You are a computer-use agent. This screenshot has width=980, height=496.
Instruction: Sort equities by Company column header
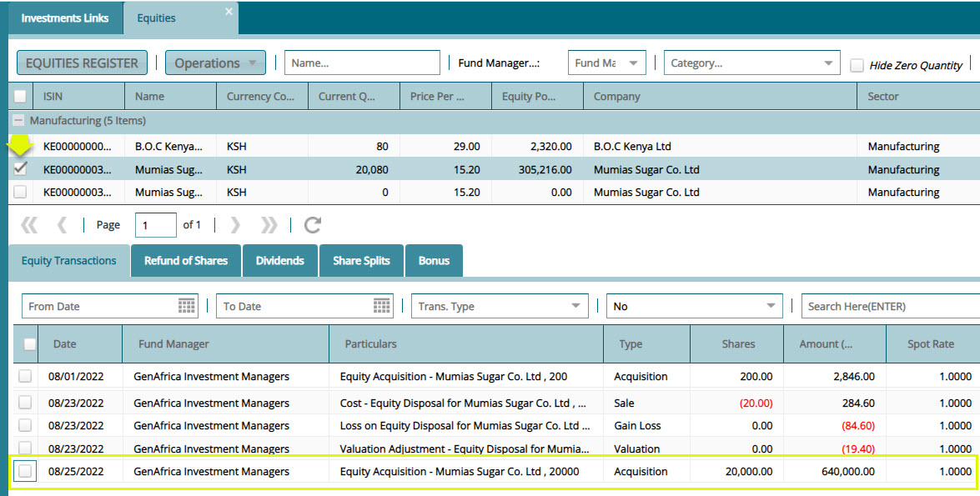pos(720,96)
